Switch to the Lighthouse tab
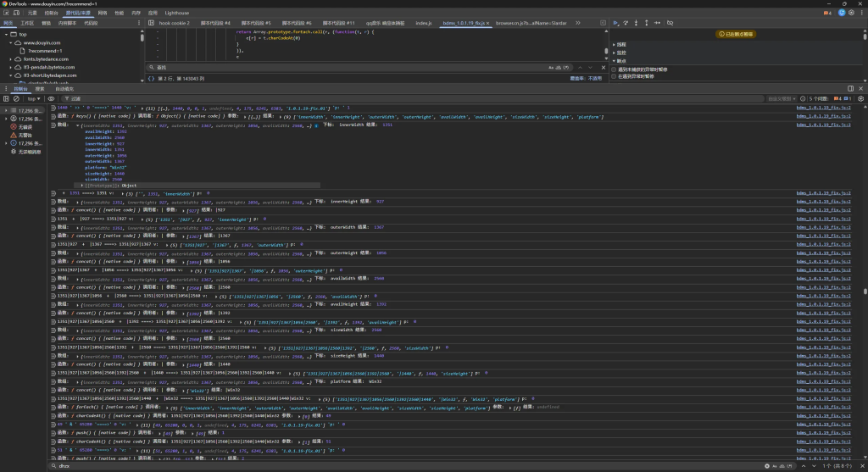Viewport: 868px width, 472px height. tap(177, 14)
